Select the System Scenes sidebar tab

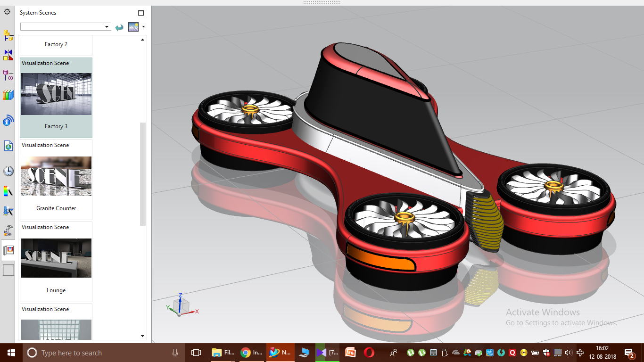point(8,250)
